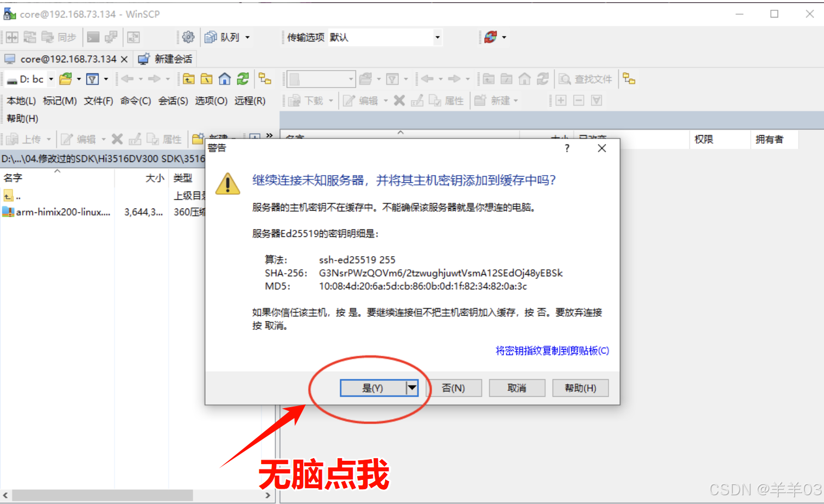Sort local files by 名字 column header

[x=57, y=178]
